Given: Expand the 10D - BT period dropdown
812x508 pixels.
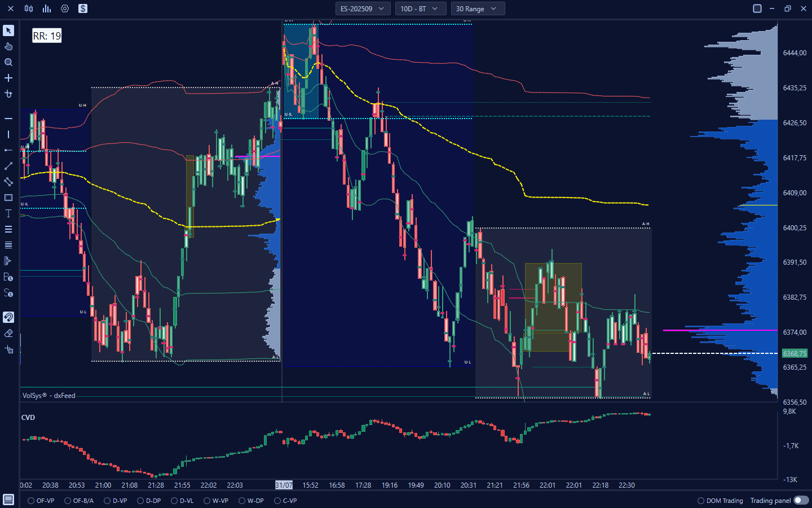Looking at the screenshot, I should coord(419,8).
